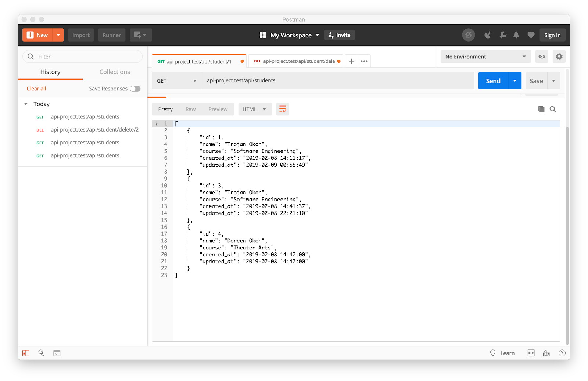Open the settings wrench icon in header
Image resolution: width=588 pixels, height=381 pixels.
point(503,35)
